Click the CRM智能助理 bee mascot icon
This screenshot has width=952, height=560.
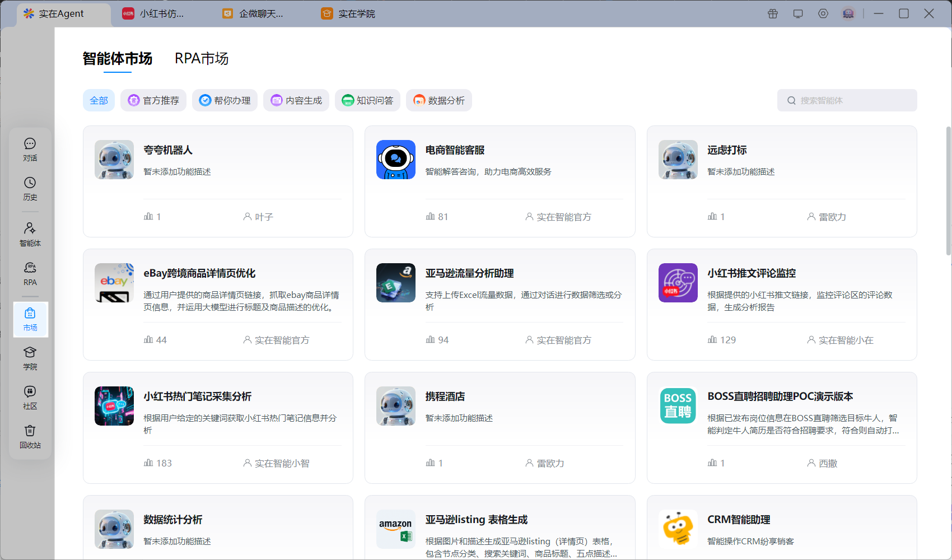point(678,529)
